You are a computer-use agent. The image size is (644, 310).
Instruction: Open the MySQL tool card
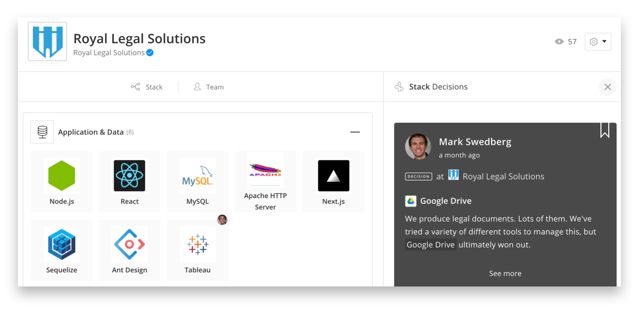point(197,182)
